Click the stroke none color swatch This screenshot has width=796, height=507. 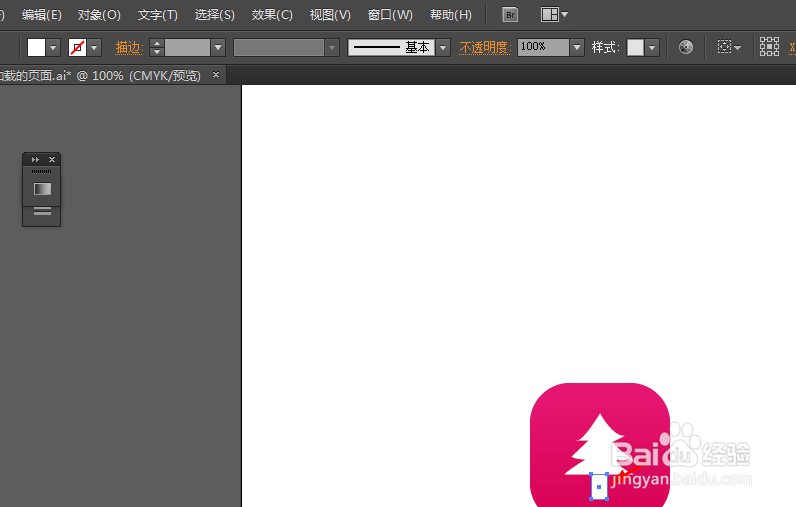coord(77,48)
